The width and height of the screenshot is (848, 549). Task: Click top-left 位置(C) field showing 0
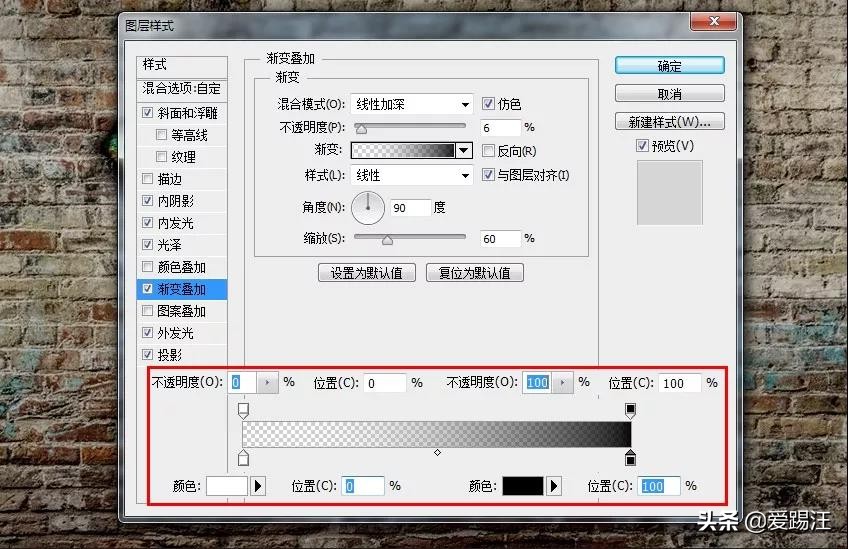[x=385, y=383]
